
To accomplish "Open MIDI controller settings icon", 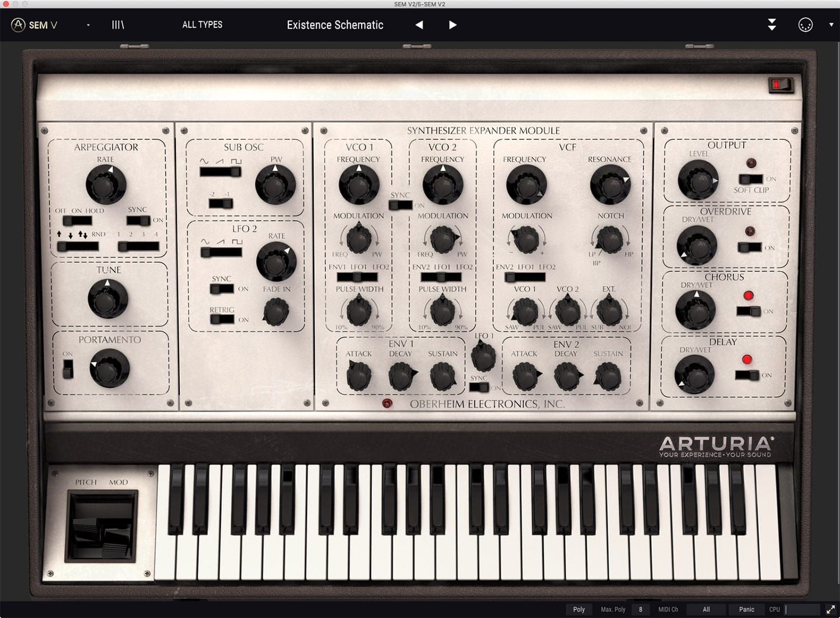I will [x=805, y=25].
